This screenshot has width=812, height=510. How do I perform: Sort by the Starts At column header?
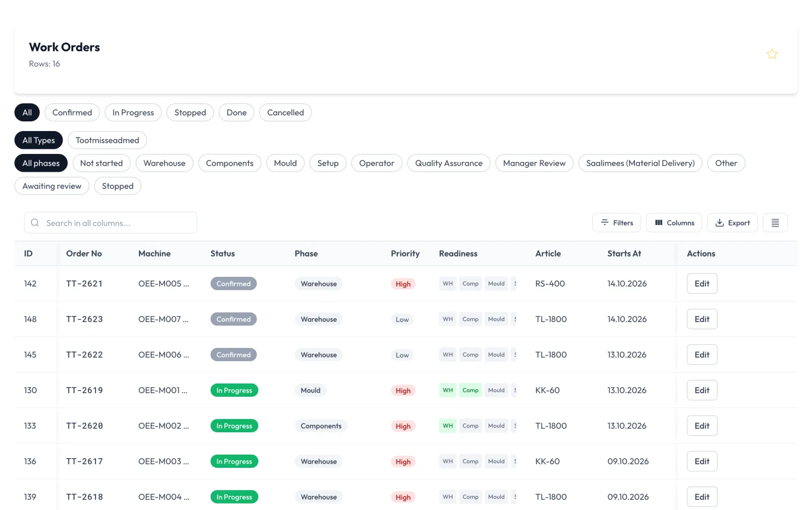[624, 253]
